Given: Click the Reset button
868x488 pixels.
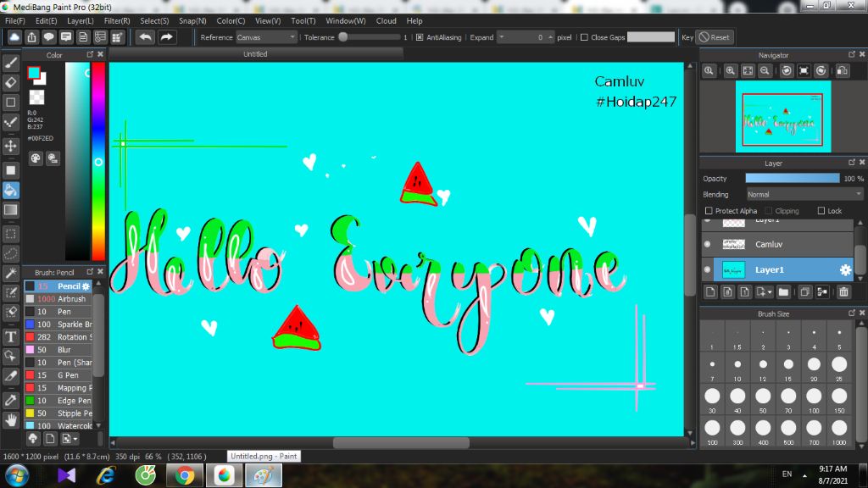Looking at the screenshot, I should coord(715,37).
